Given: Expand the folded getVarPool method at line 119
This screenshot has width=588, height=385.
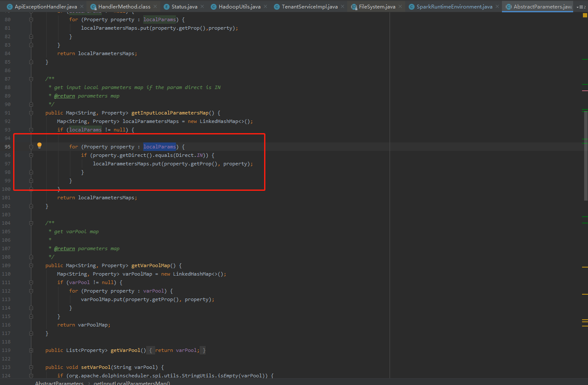Looking at the screenshot, I should pos(31,350).
